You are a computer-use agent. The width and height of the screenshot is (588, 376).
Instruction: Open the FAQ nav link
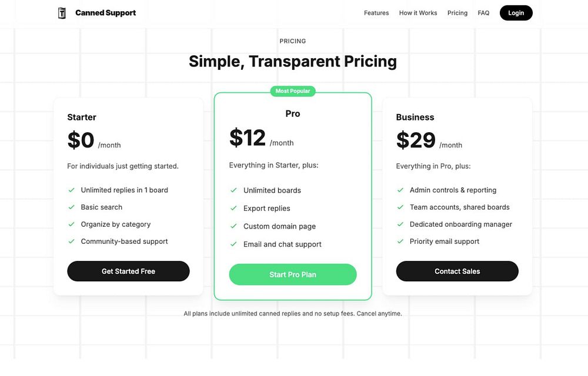click(483, 13)
